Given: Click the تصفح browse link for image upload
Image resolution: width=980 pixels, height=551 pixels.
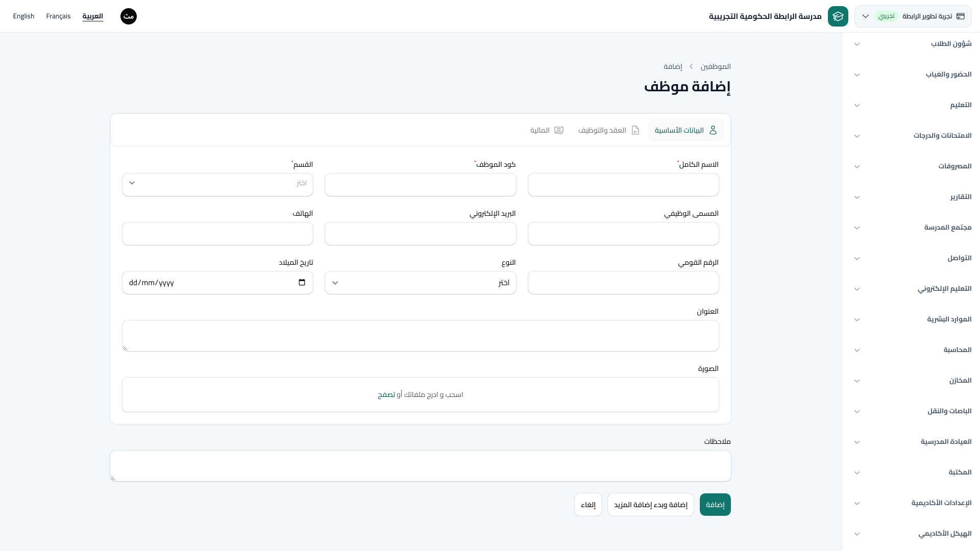Looking at the screenshot, I should [x=386, y=395].
